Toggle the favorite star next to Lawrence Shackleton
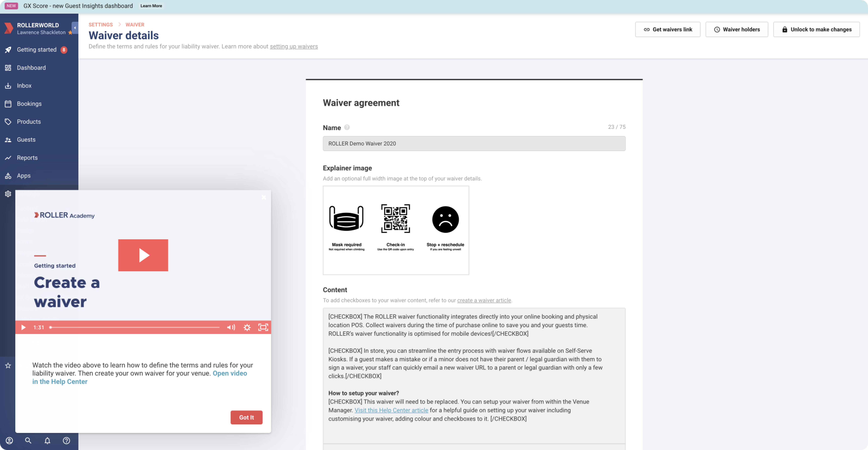 click(70, 32)
